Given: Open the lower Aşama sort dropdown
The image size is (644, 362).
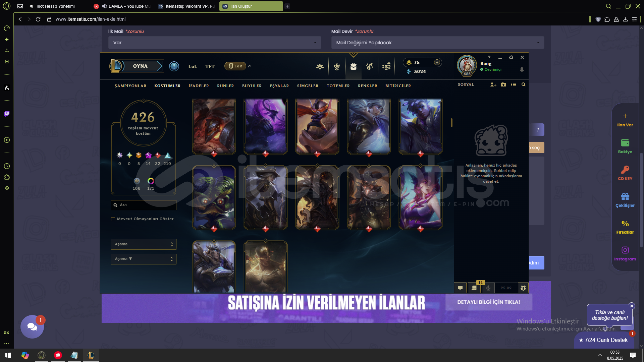Looking at the screenshot, I should coord(144,259).
